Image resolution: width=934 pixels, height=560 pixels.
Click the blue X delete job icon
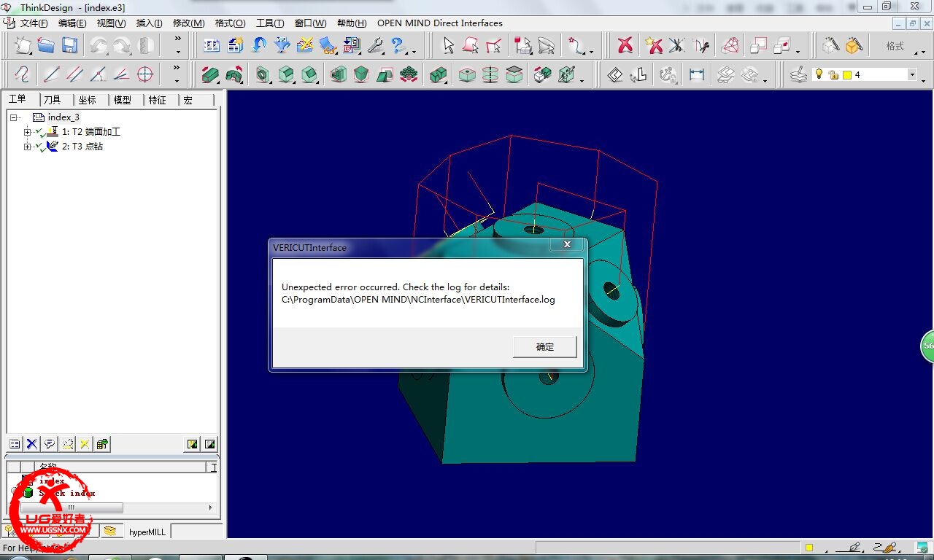(32, 443)
